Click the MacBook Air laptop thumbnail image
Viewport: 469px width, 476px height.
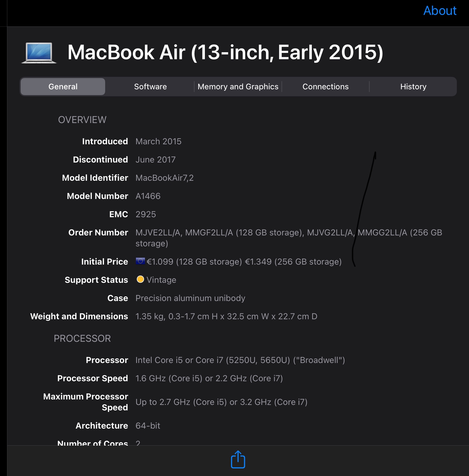(x=39, y=53)
